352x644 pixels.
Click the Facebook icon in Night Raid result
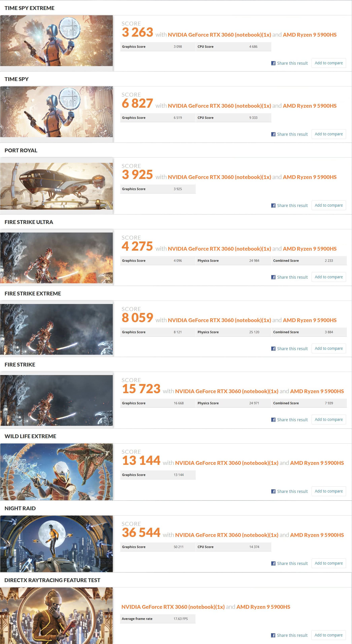tap(273, 563)
